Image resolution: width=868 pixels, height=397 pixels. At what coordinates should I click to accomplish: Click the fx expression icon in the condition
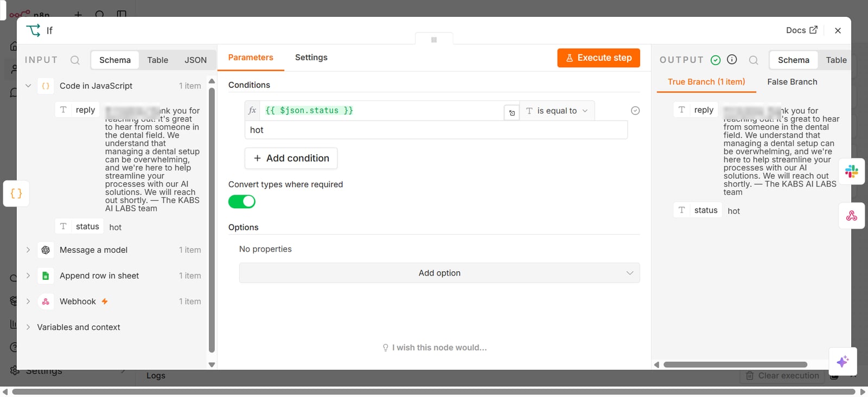point(252,111)
